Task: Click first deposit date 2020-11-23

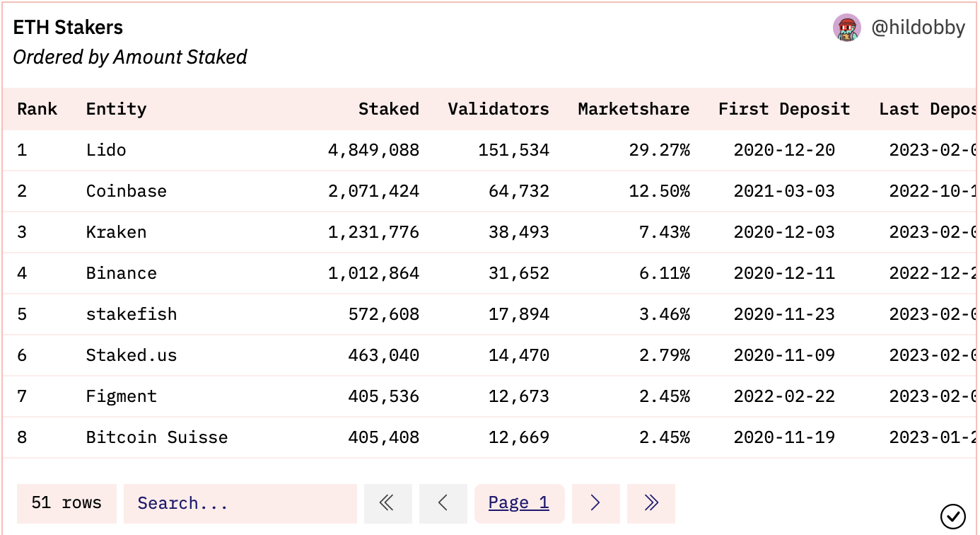Action: tap(784, 314)
